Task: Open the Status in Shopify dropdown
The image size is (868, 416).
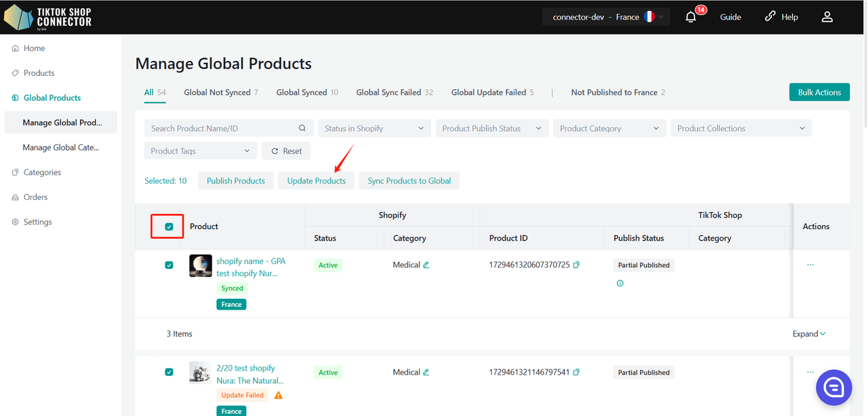Action: 374,128
